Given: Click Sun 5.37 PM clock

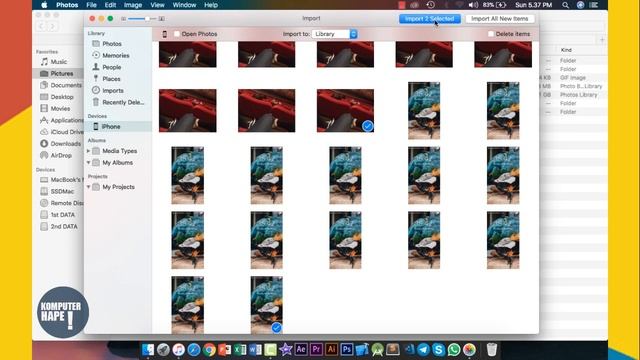Looking at the screenshot, I should 533,5.
